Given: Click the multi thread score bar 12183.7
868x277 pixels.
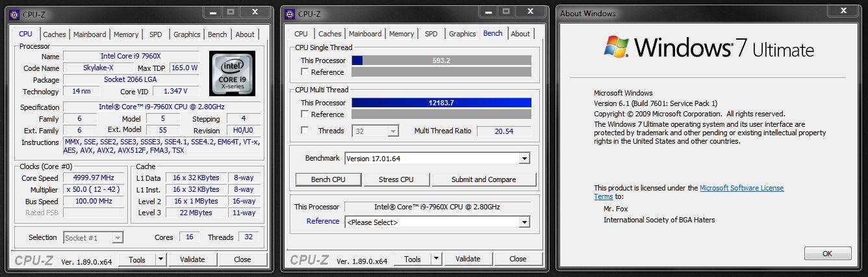Looking at the screenshot, I should point(441,103).
